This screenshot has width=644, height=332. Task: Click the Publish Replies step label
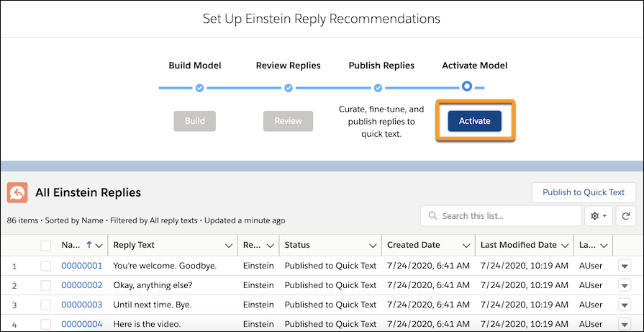click(x=381, y=66)
